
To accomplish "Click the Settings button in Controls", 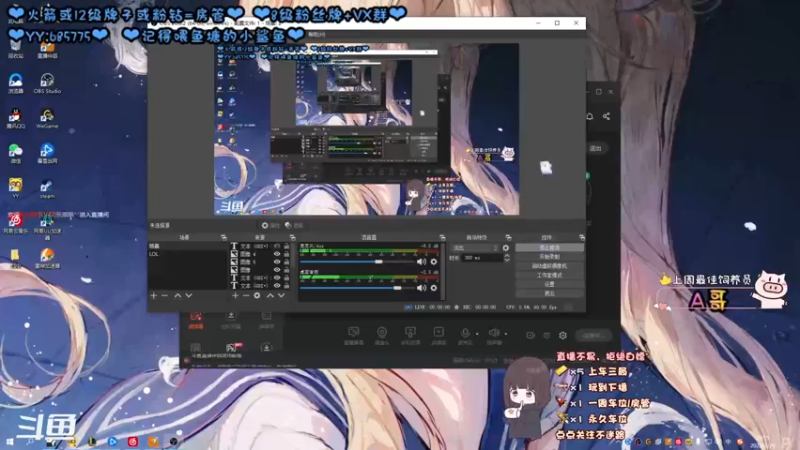I will pos(549,284).
